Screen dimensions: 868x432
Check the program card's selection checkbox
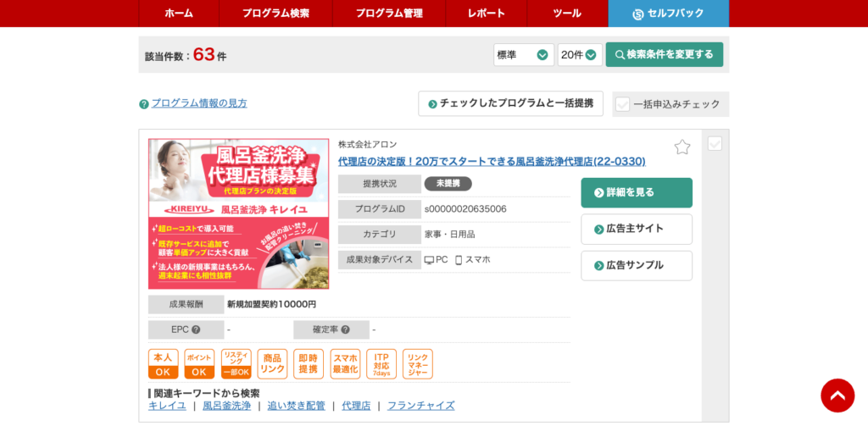(715, 144)
